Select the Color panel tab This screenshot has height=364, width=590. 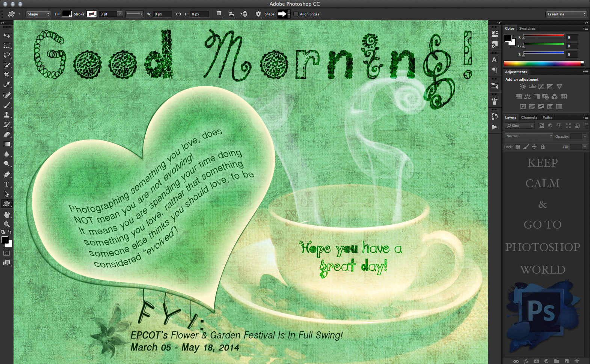coord(510,29)
